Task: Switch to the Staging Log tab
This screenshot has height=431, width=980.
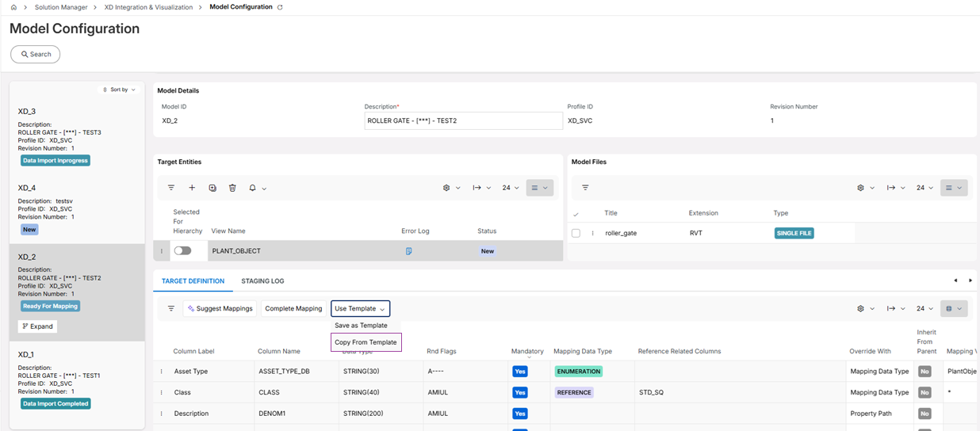Action: click(262, 281)
